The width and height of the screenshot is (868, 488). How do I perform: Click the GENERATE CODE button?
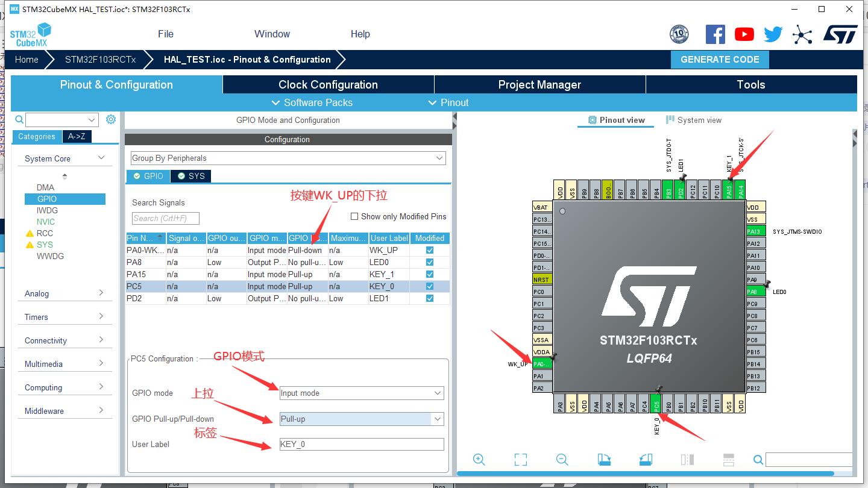pyautogui.click(x=720, y=59)
